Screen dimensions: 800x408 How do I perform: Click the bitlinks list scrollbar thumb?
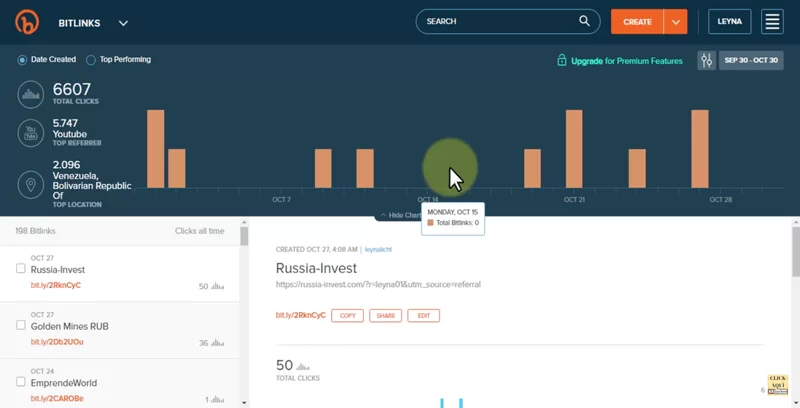click(244, 236)
